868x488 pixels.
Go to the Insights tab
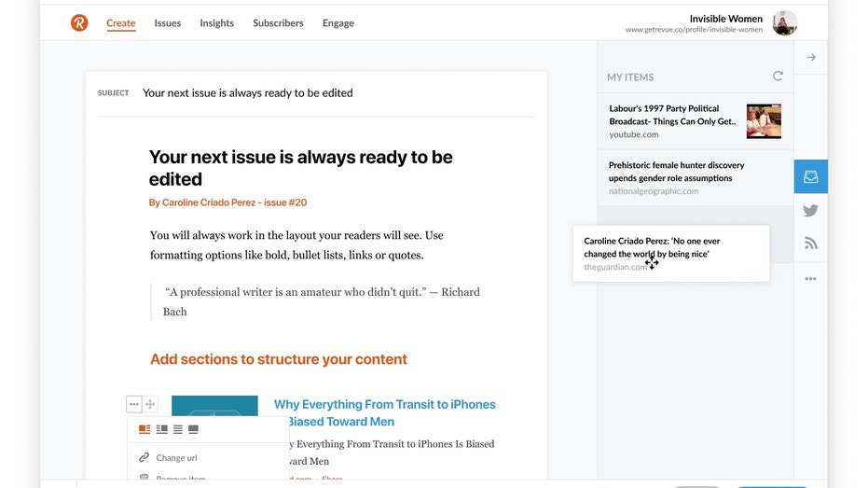point(216,22)
